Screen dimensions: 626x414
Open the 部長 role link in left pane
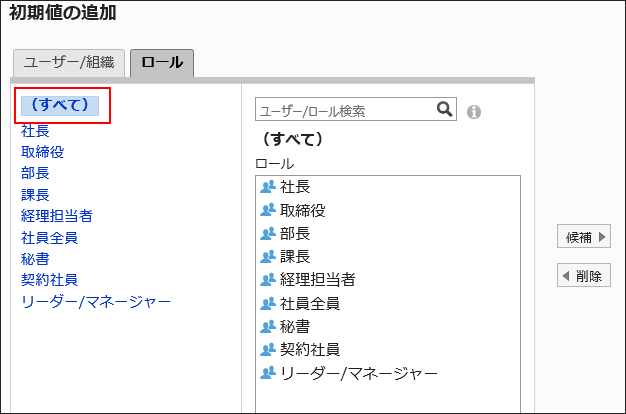pyautogui.click(x=35, y=173)
